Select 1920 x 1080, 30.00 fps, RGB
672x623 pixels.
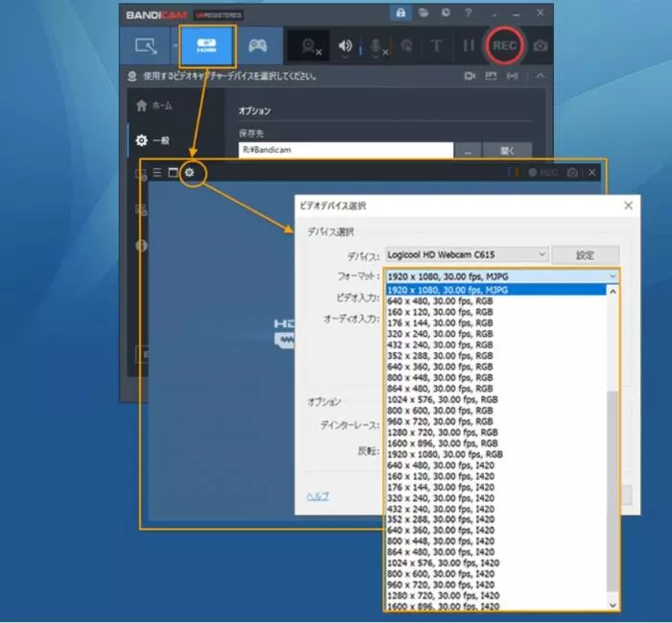(x=496, y=454)
